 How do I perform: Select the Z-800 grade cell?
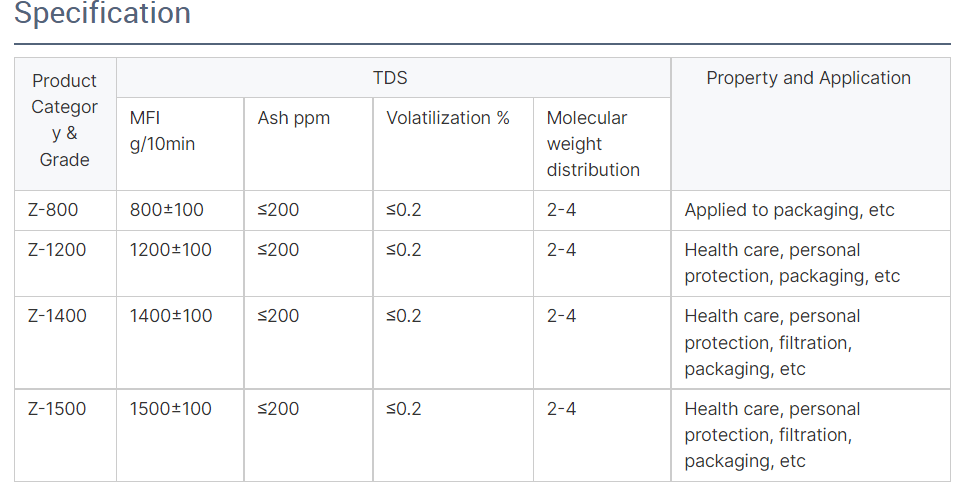(65, 211)
